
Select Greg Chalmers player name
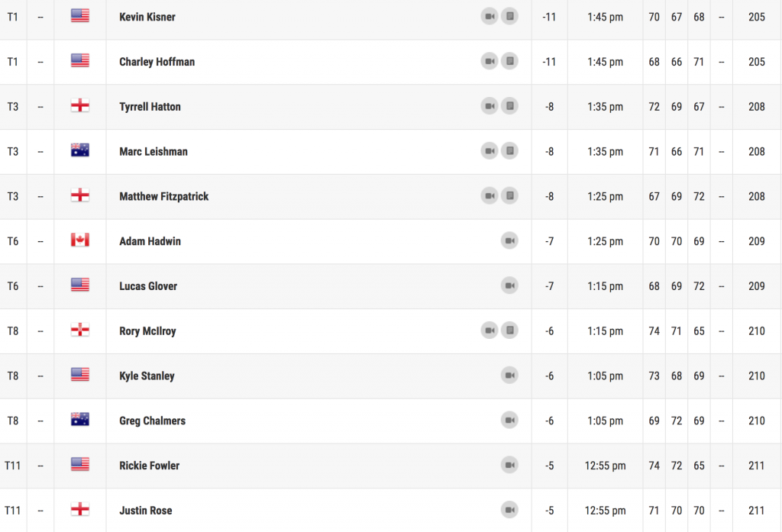coord(152,421)
